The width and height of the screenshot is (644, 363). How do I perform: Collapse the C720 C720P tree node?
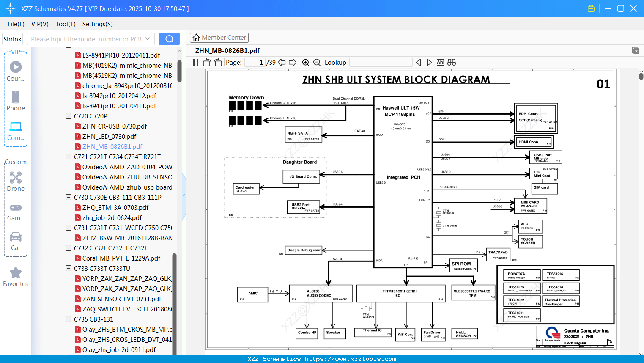[69, 116]
